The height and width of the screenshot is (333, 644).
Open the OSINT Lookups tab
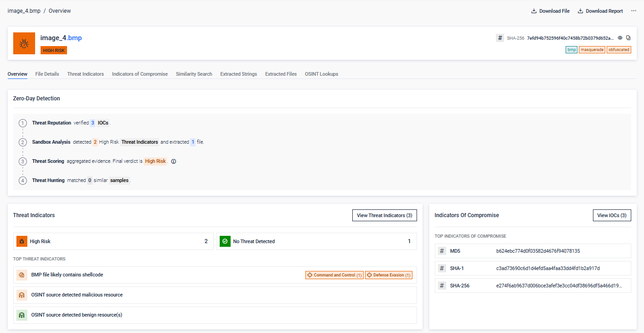[x=321, y=74]
